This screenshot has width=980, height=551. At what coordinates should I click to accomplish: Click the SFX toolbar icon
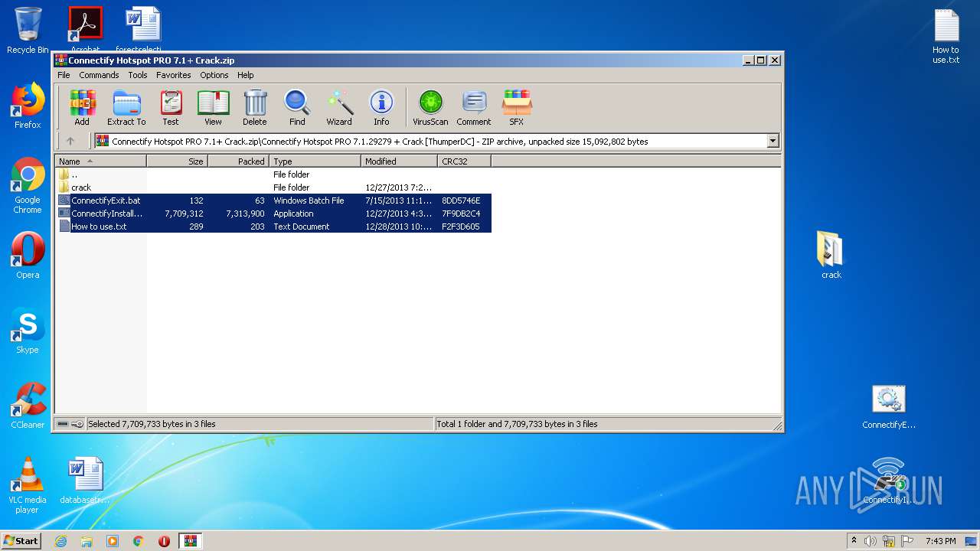click(517, 107)
